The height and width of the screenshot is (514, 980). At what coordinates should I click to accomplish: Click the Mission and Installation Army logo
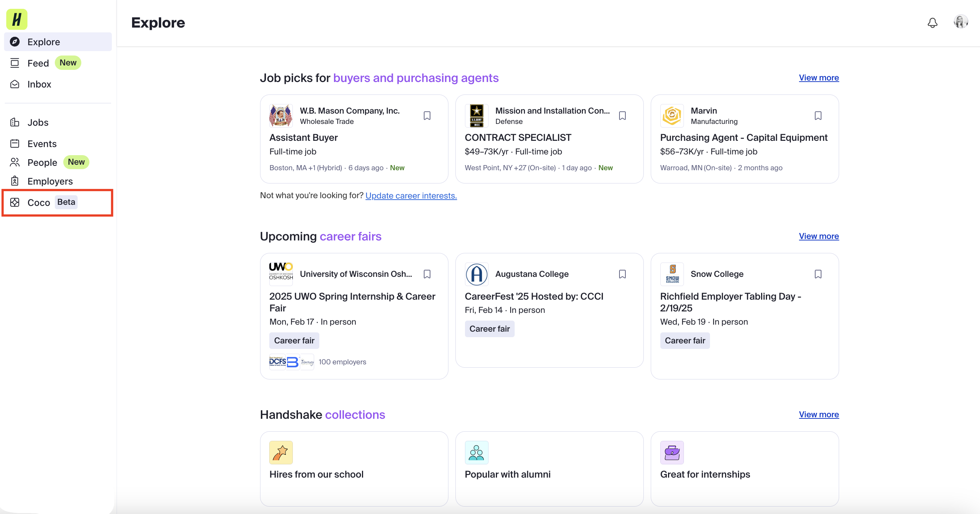(x=476, y=115)
